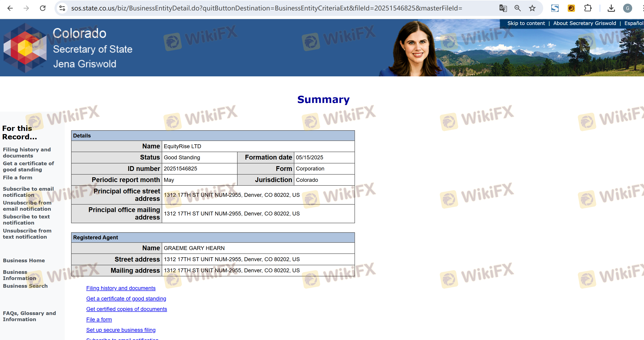Screen dimensions: 644x340
Task: Click the entity name EquityRise LTD
Action: (x=183, y=146)
